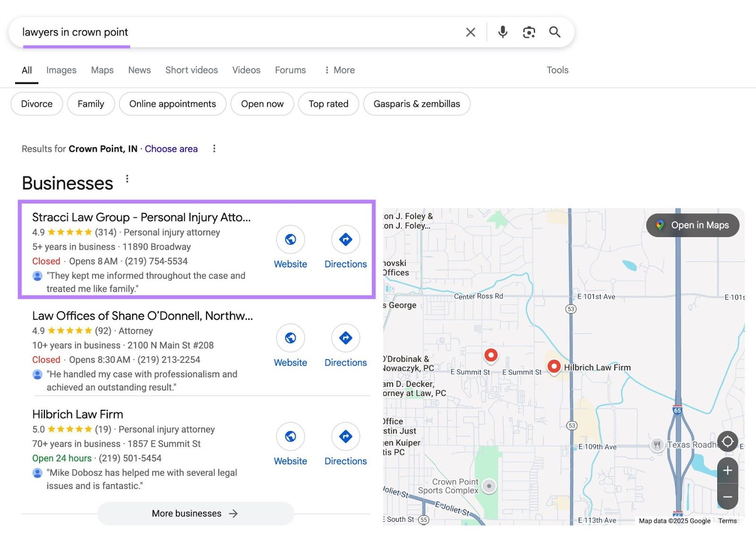The image size is (756, 544).
Task: Open the News tab
Action: pos(139,69)
